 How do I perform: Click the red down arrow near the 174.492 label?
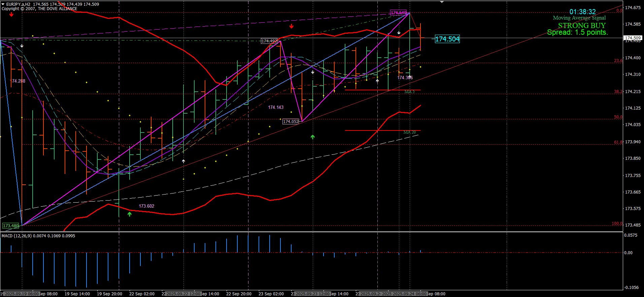[x=292, y=26]
